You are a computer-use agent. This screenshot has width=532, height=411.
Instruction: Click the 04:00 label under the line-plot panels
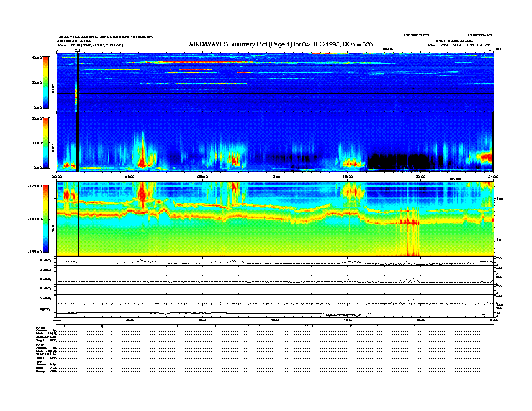coord(130,320)
